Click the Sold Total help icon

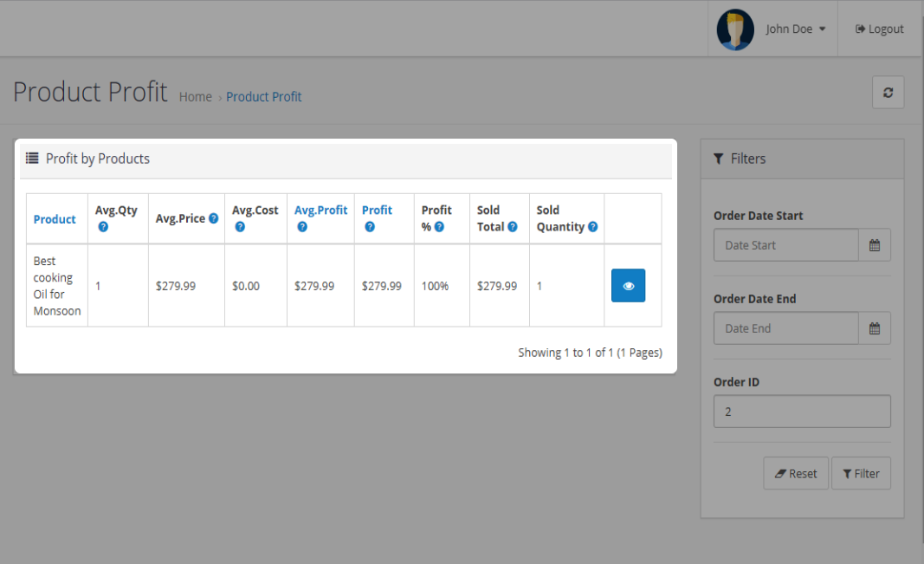pos(513,227)
